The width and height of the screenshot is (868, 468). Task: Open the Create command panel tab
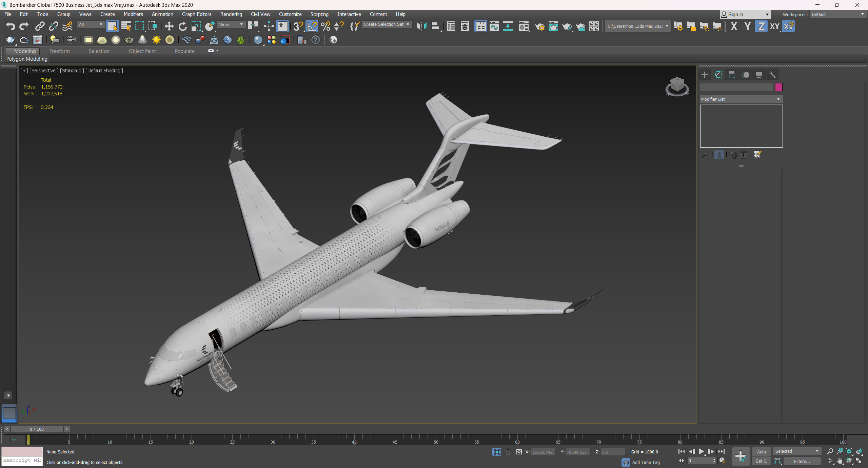[x=705, y=75]
